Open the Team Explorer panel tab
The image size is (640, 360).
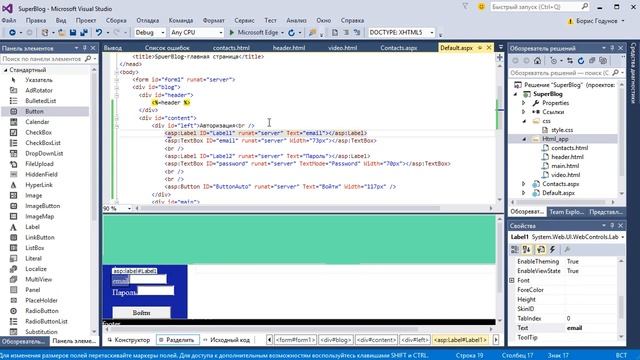click(x=566, y=212)
